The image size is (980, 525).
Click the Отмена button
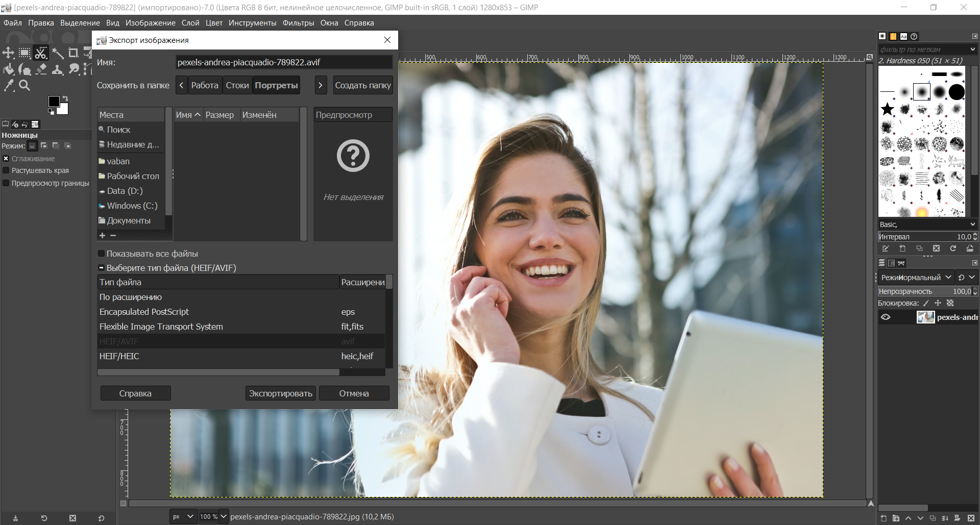click(x=354, y=393)
